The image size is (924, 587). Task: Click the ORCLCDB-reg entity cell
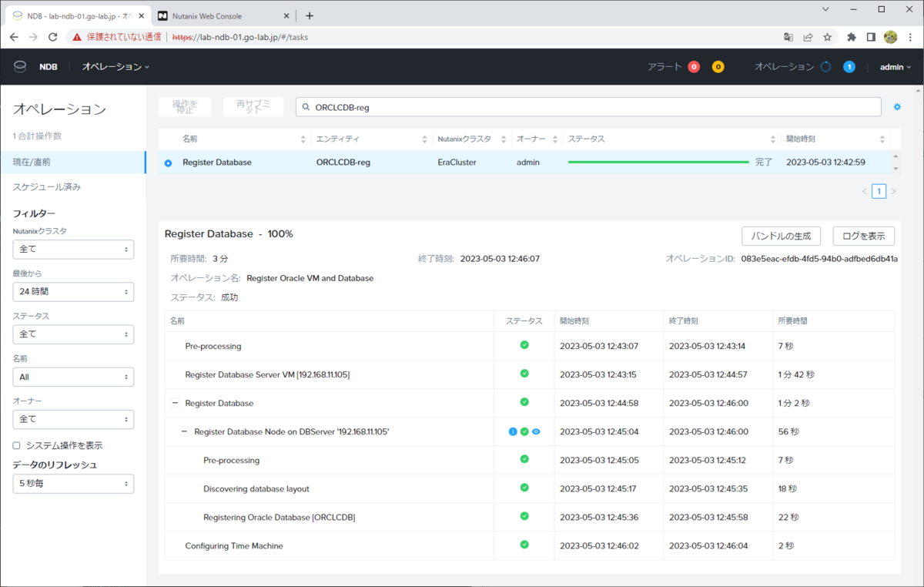point(343,163)
